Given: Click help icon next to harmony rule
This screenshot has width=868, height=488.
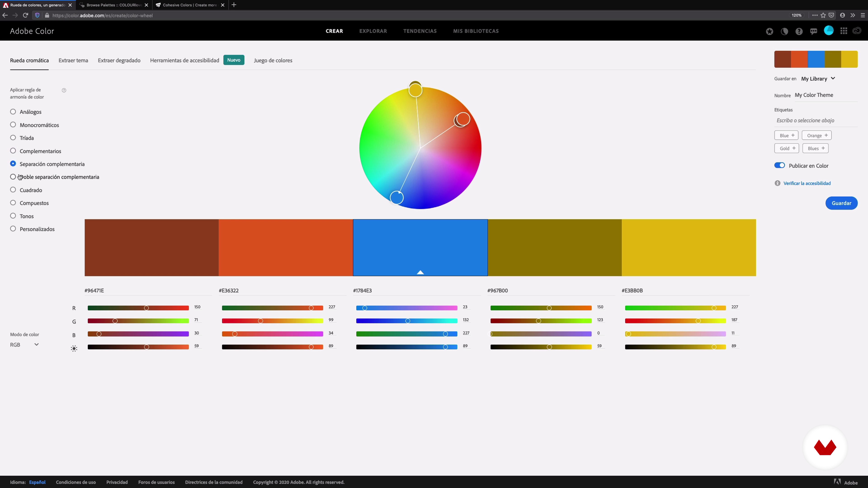Looking at the screenshot, I should (x=64, y=90).
